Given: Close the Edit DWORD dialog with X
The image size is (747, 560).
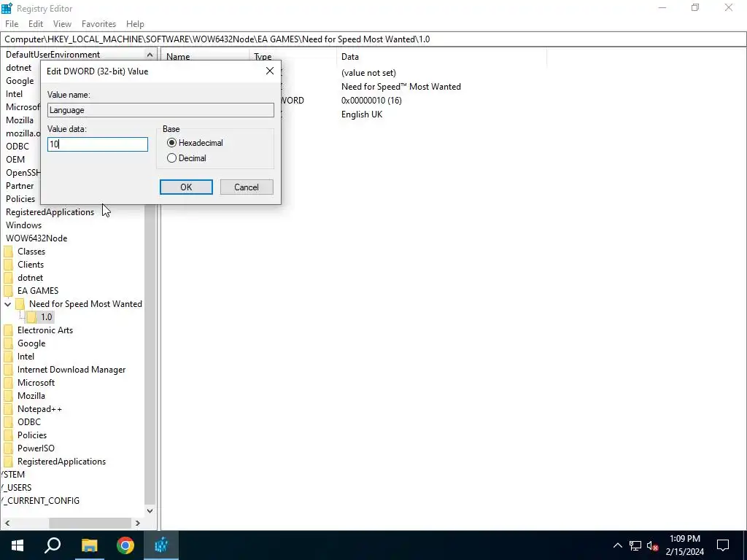Looking at the screenshot, I should [x=270, y=71].
